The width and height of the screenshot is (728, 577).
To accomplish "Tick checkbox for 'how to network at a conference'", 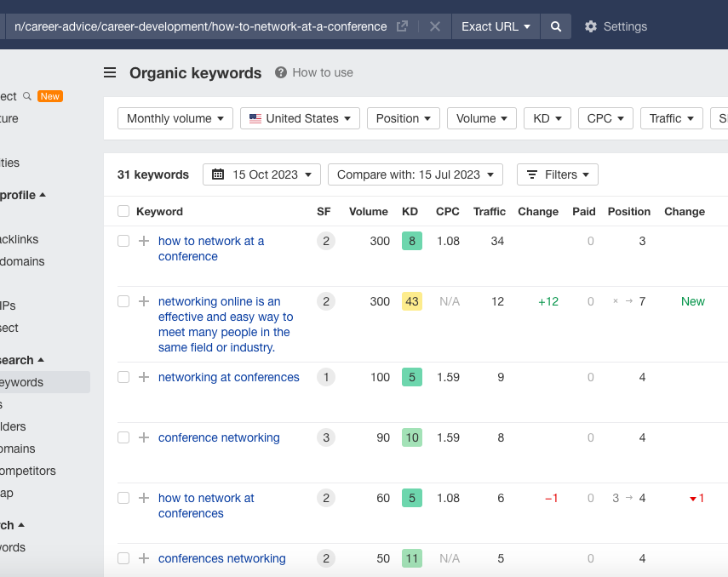I will (x=123, y=241).
